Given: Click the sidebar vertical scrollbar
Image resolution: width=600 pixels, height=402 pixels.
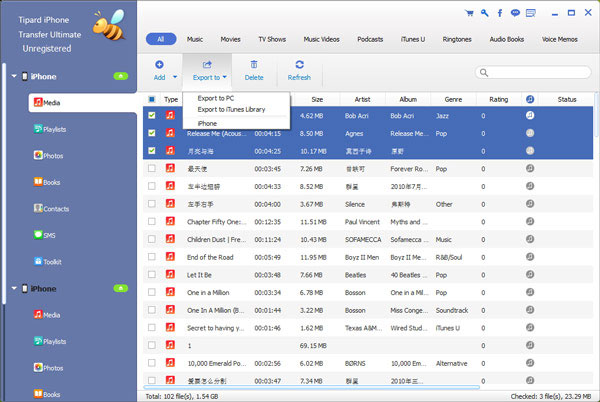Looking at the screenshot, I should point(4,184).
